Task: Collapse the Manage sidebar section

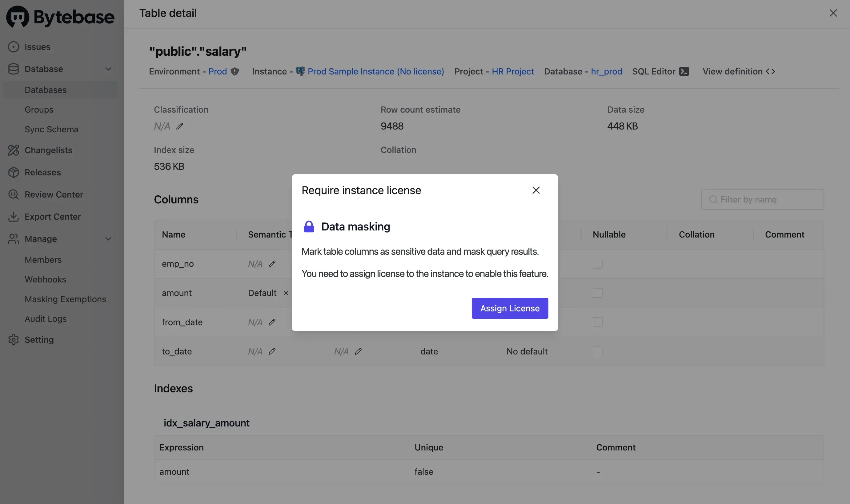Action: [108, 239]
